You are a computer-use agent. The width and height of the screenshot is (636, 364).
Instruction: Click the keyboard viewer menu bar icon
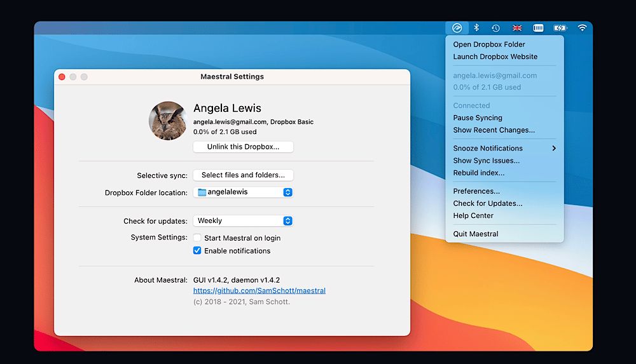[538, 28]
